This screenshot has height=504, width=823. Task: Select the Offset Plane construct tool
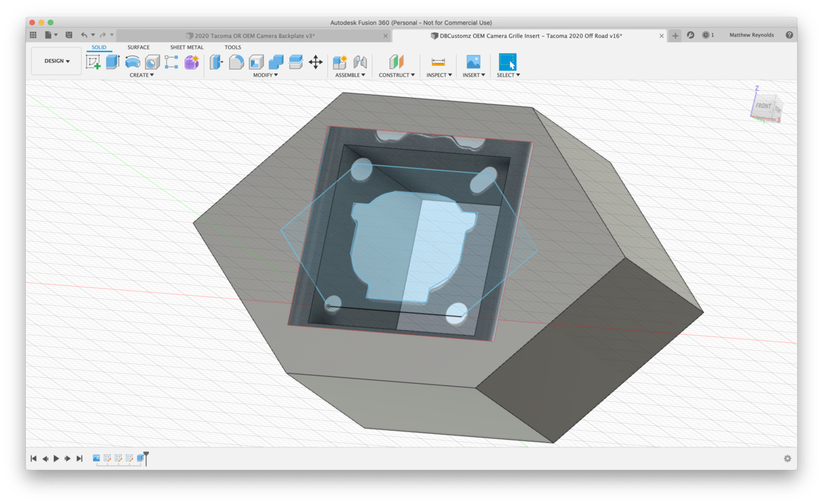pyautogui.click(x=397, y=62)
